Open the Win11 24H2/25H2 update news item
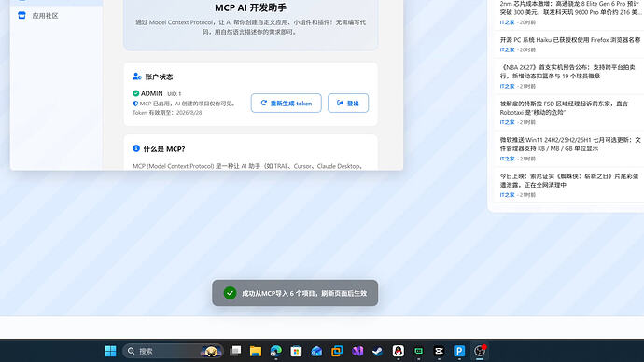Image resolution: width=644 pixels, height=362 pixels. point(570,144)
